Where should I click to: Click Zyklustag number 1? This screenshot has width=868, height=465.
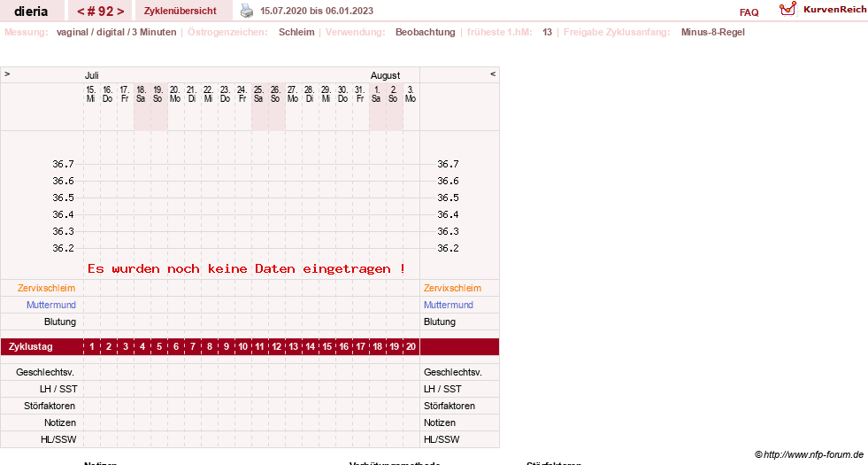coord(92,346)
